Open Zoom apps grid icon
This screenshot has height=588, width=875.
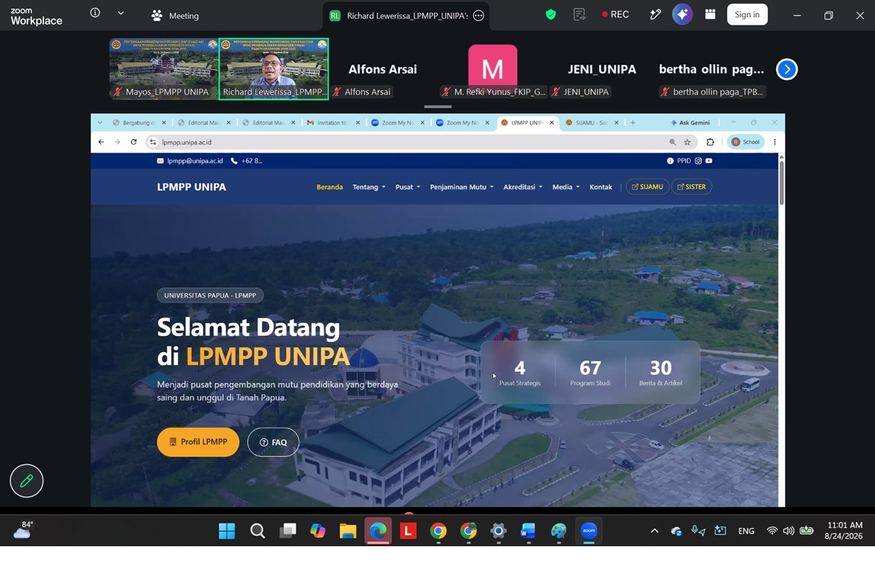pos(710,14)
